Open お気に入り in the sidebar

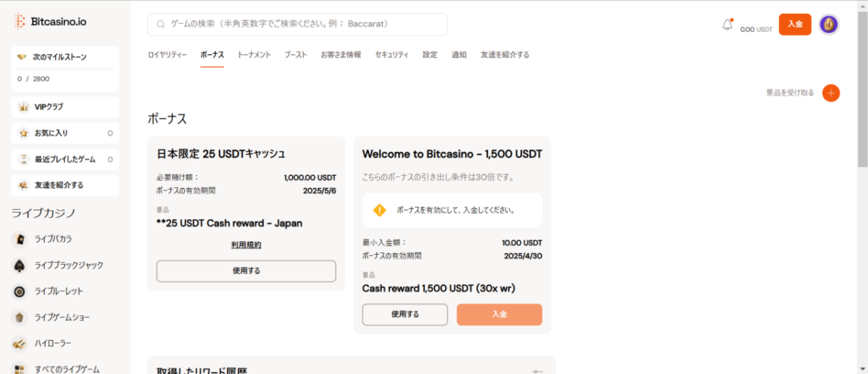point(65,133)
